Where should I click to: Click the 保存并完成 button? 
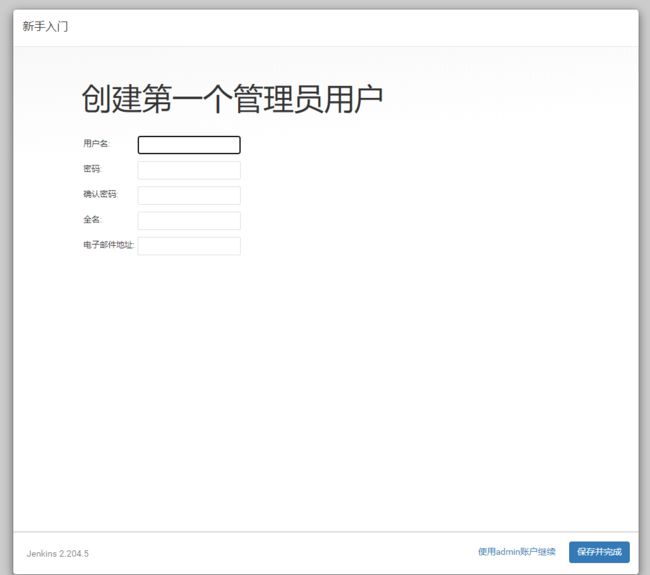(599, 552)
